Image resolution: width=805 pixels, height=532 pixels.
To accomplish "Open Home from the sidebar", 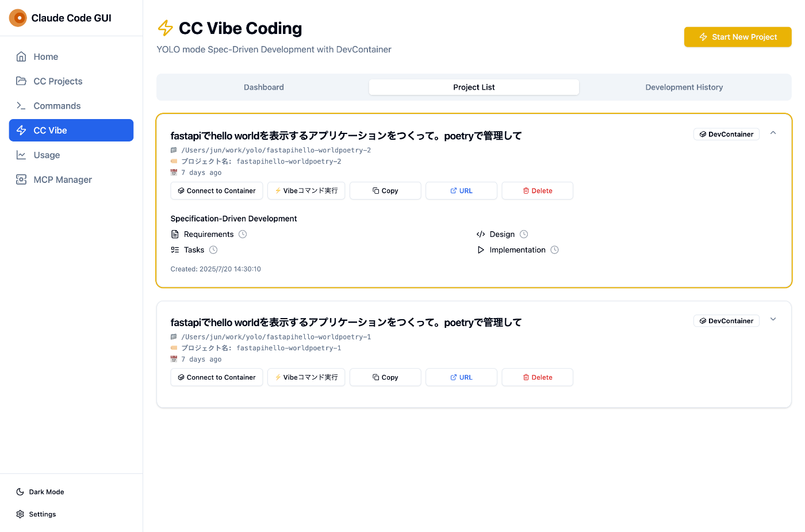I will pos(71,56).
